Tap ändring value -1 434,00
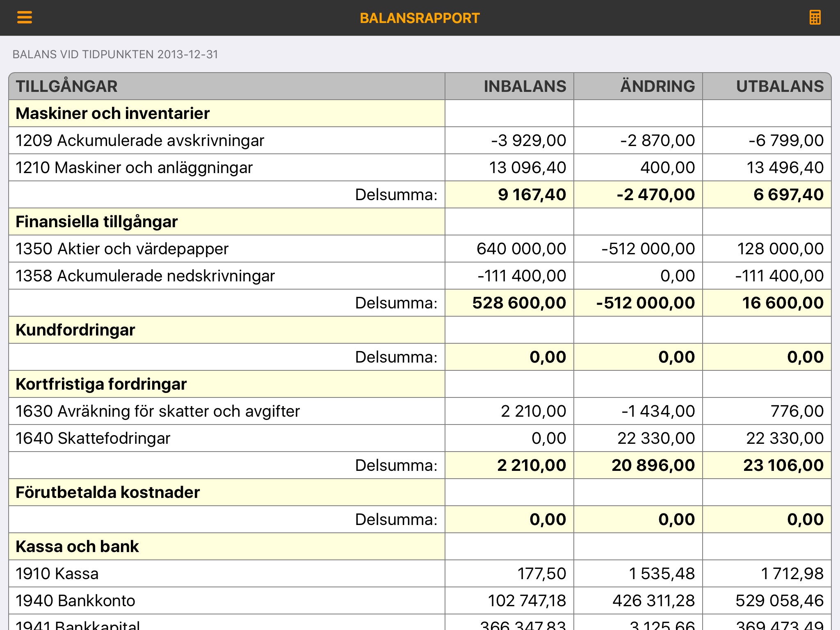 (x=658, y=411)
